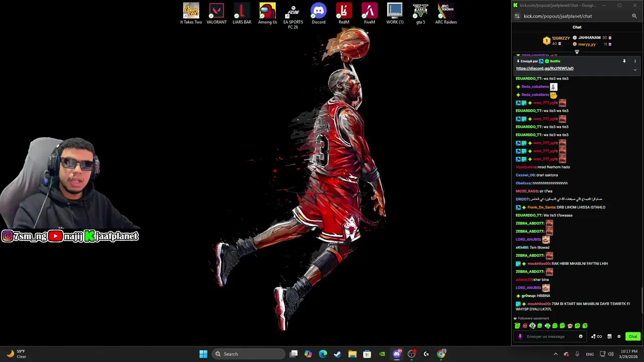This screenshot has width=644, height=362.
Task: Select the FiveM desktop icon
Action: coord(369,14)
